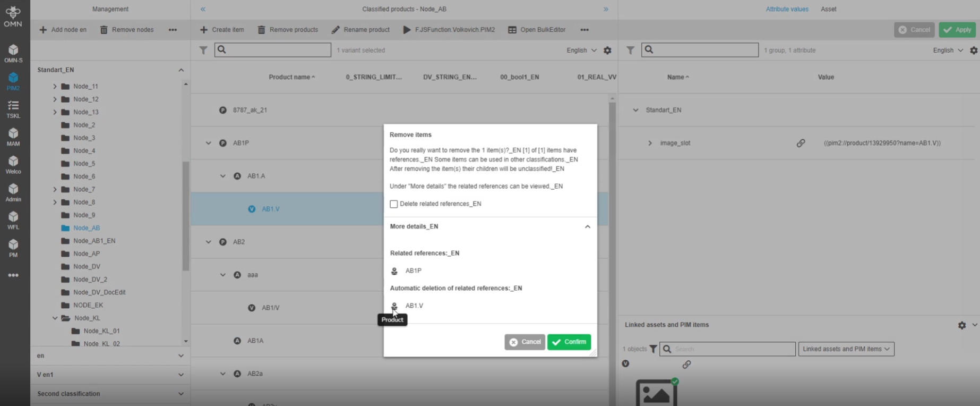Click the link icon next to image_slot
The height and width of the screenshot is (406, 980).
801,143
